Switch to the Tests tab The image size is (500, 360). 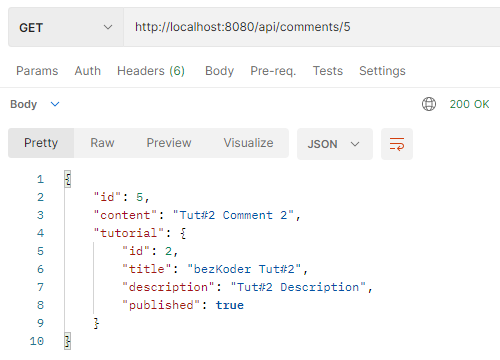click(328, 71)
